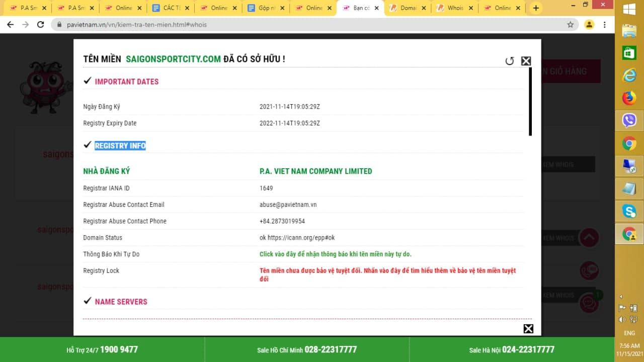
Task: Close the whois popup at top right
Action: 526,61
